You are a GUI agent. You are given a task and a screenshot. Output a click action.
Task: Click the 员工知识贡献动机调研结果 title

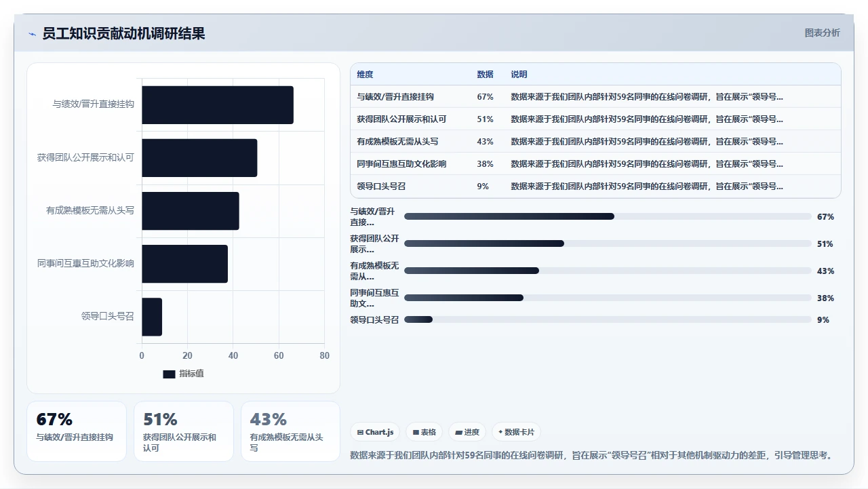click(123, 33)
